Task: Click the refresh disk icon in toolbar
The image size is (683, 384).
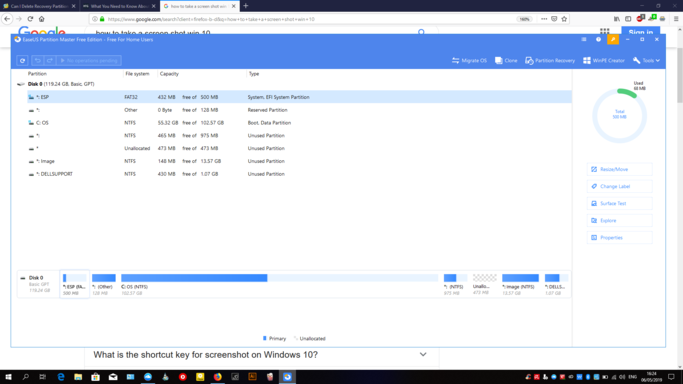Action: 23,61
